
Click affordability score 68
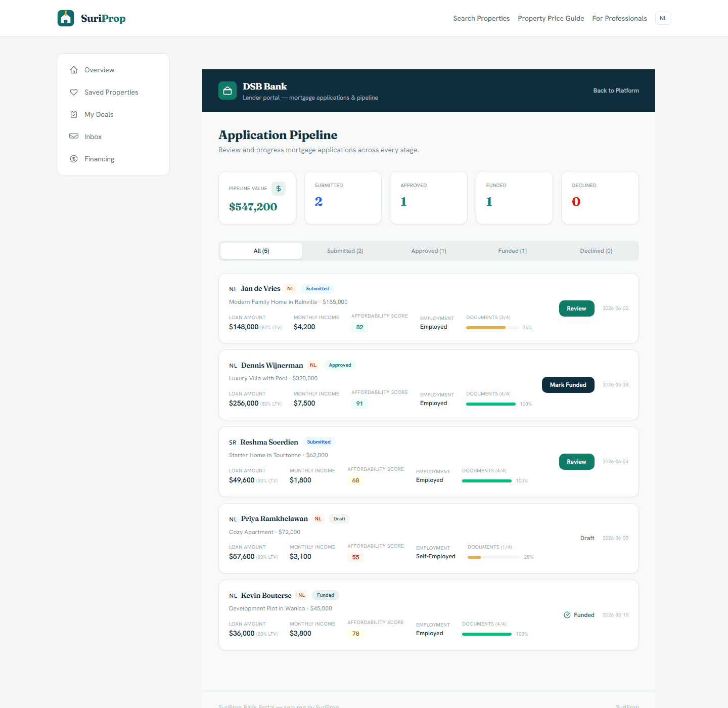coord(355,480)
